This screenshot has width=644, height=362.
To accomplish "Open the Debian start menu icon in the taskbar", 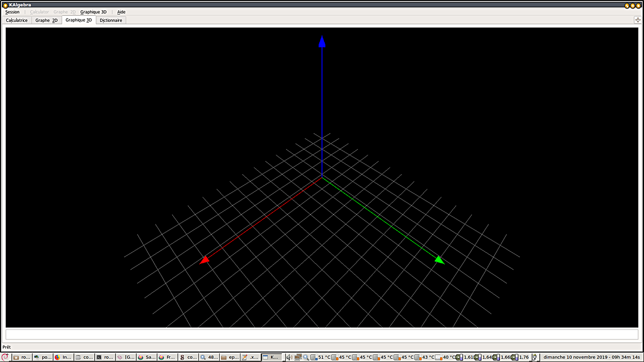I will (x=5, y=357).
